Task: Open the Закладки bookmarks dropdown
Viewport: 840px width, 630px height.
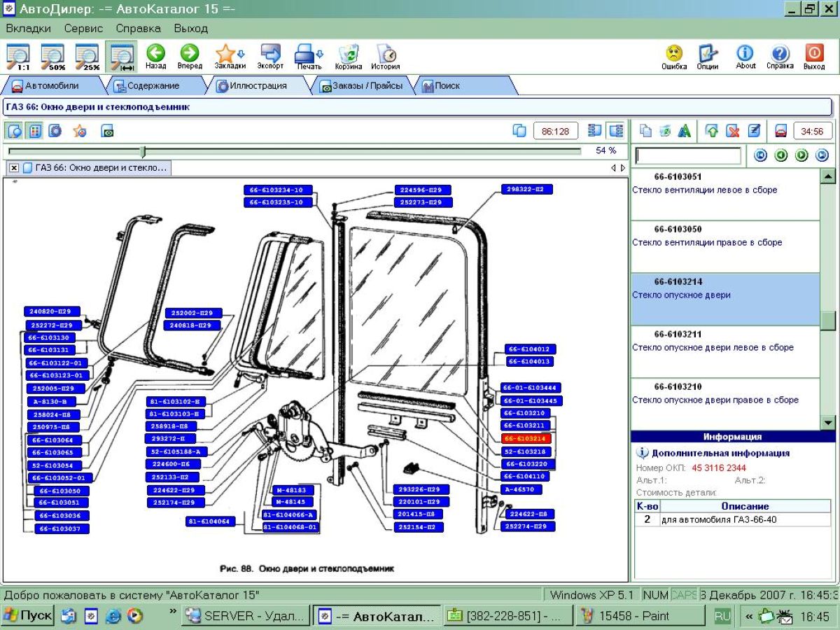Action: click(241, 53)
